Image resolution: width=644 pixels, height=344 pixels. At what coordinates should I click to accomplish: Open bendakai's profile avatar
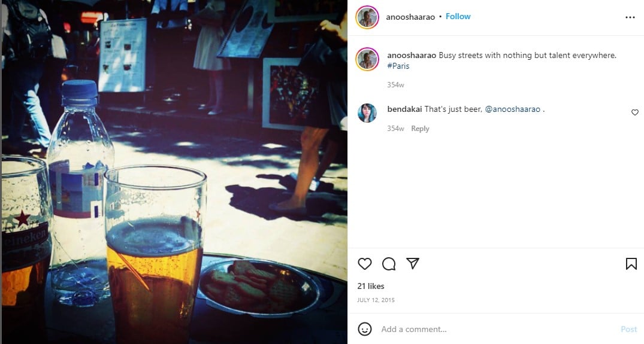coord(367,113)
